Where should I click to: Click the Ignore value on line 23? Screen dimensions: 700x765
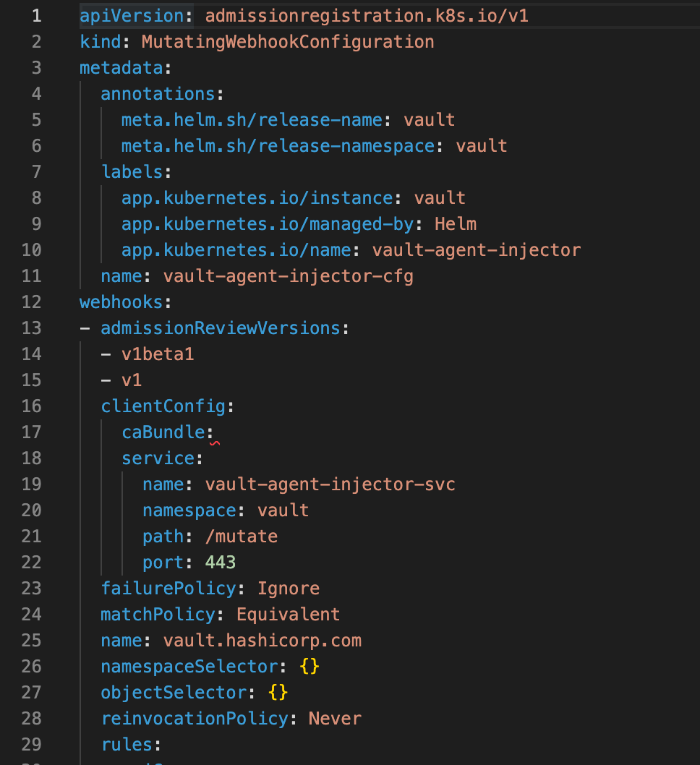289,589
